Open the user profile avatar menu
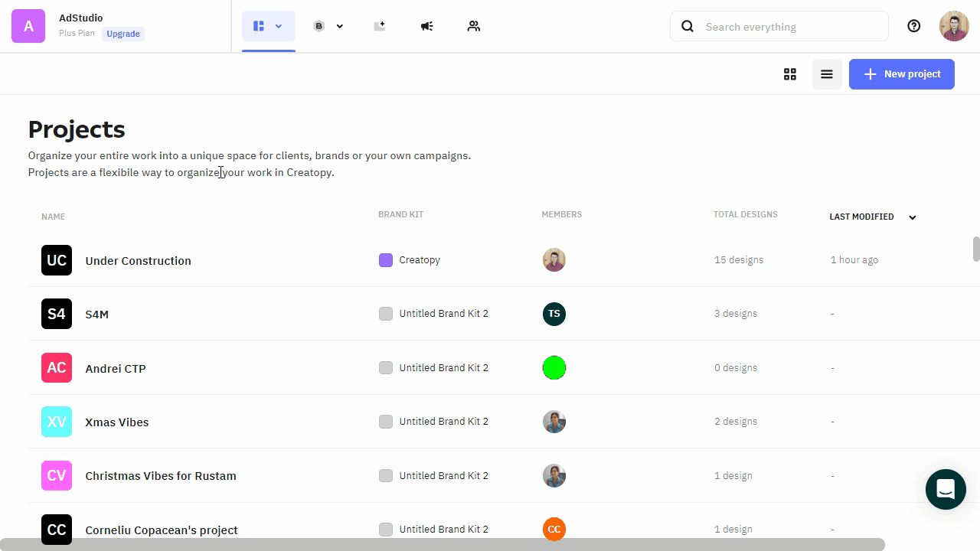980x551 pixels. (x=954, y=26)
